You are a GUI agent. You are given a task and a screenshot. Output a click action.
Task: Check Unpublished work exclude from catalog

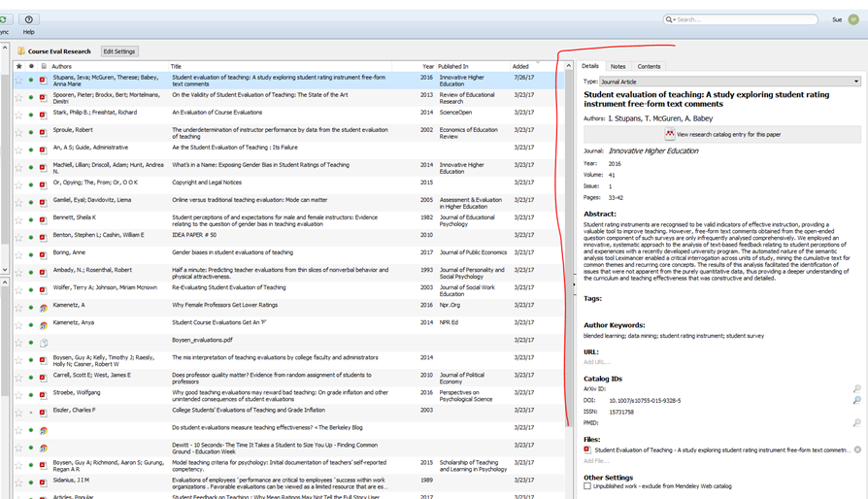pos(587,486)
